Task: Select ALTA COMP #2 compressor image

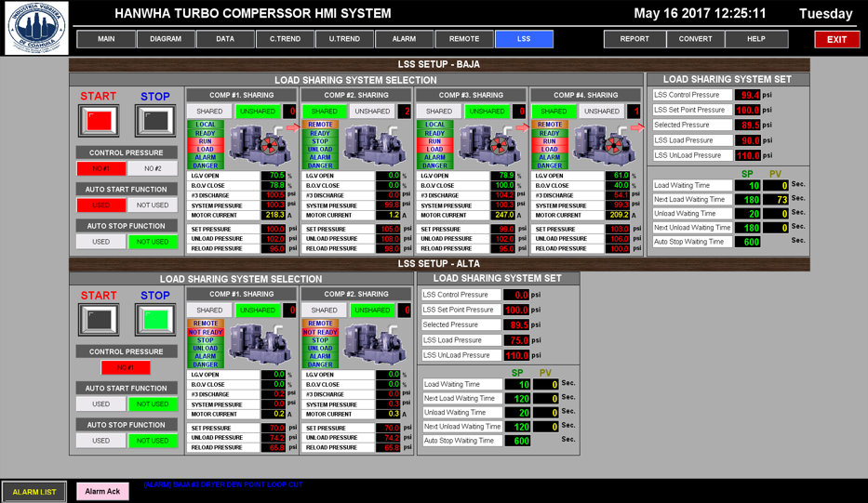Action: [375, 344]
